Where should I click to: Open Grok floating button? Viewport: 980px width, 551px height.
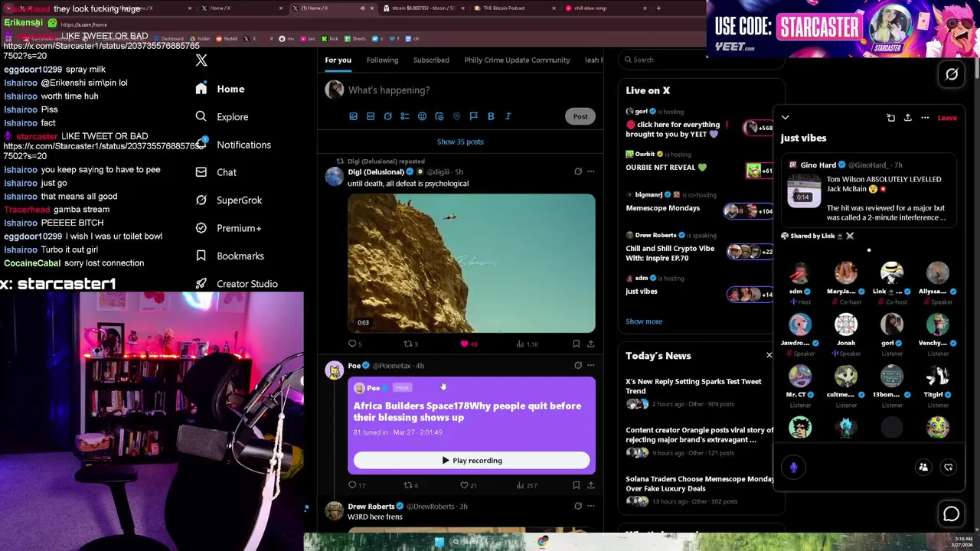[952, 74]
